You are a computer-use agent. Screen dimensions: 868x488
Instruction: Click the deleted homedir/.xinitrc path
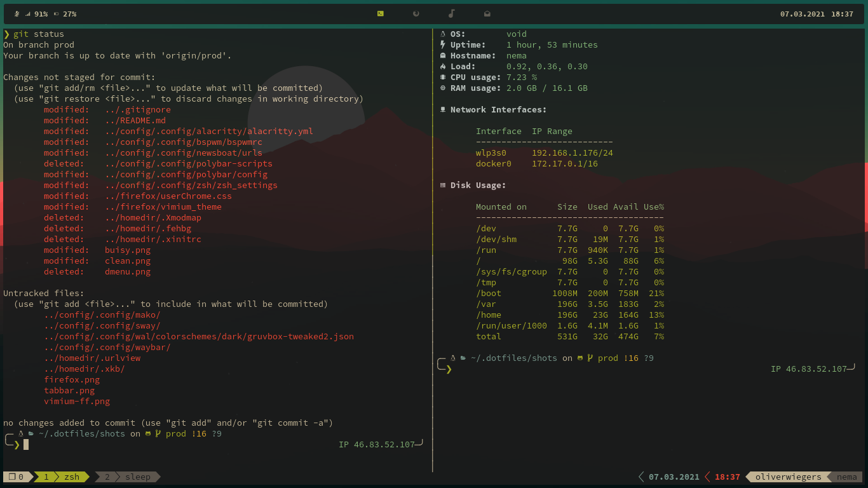click(x=153, y=240)
